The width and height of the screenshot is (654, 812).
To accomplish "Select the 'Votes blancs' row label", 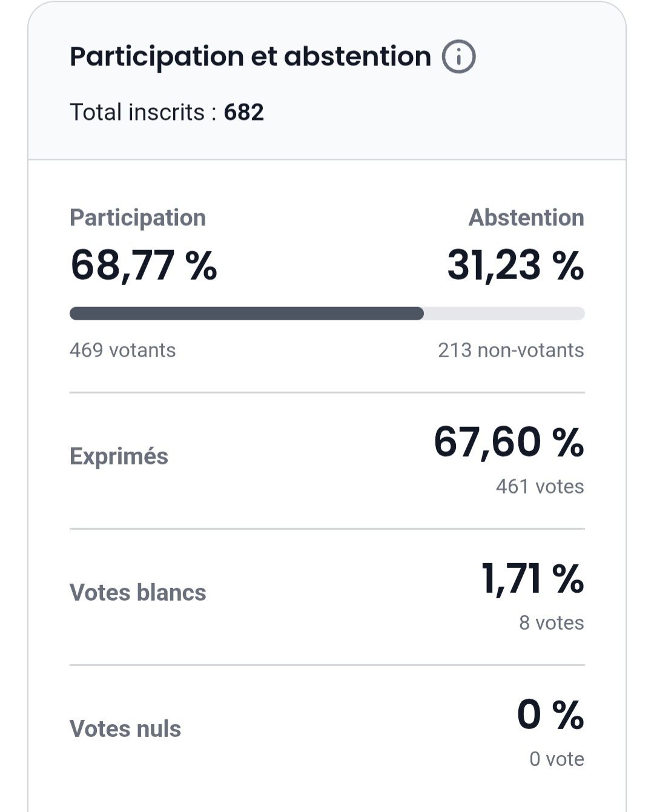I will pyautogui.click(x=137, y=593).
